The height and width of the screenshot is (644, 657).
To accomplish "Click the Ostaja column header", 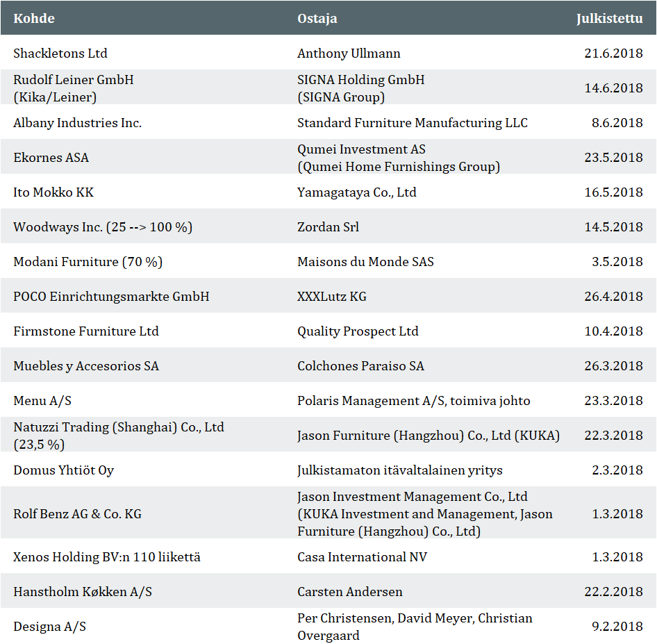I will click(317, 19).
